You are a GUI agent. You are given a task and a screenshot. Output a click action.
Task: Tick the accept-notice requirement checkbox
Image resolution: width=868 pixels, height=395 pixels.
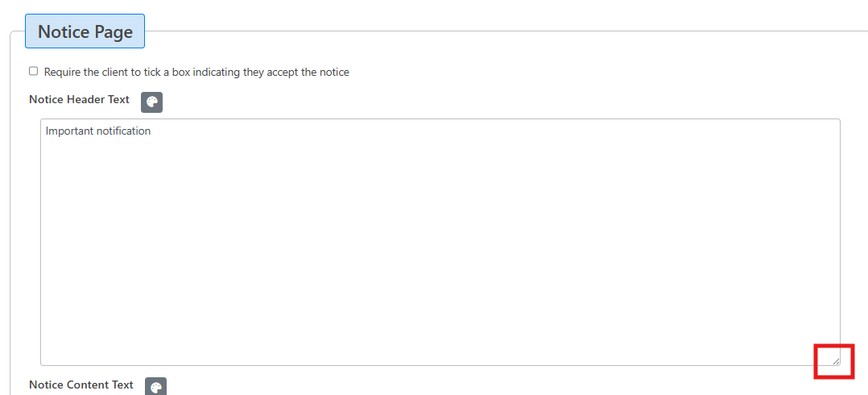click(x=34, y=71)
